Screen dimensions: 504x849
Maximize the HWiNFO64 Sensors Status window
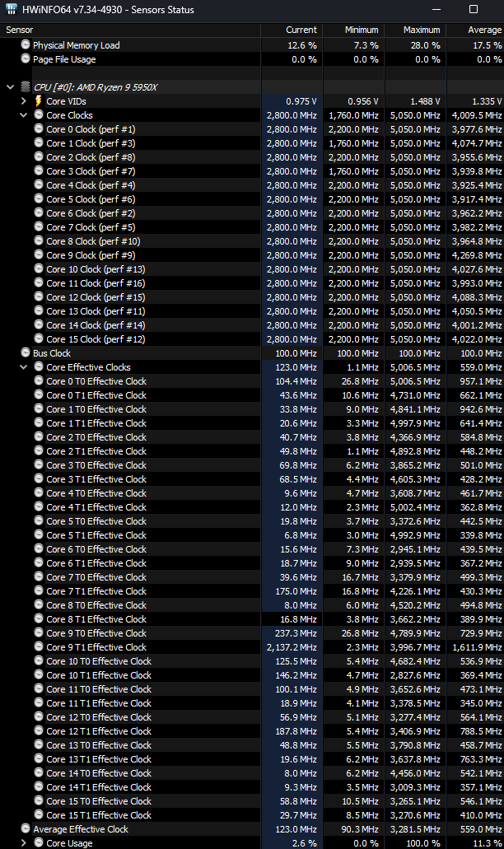(474, 9)
